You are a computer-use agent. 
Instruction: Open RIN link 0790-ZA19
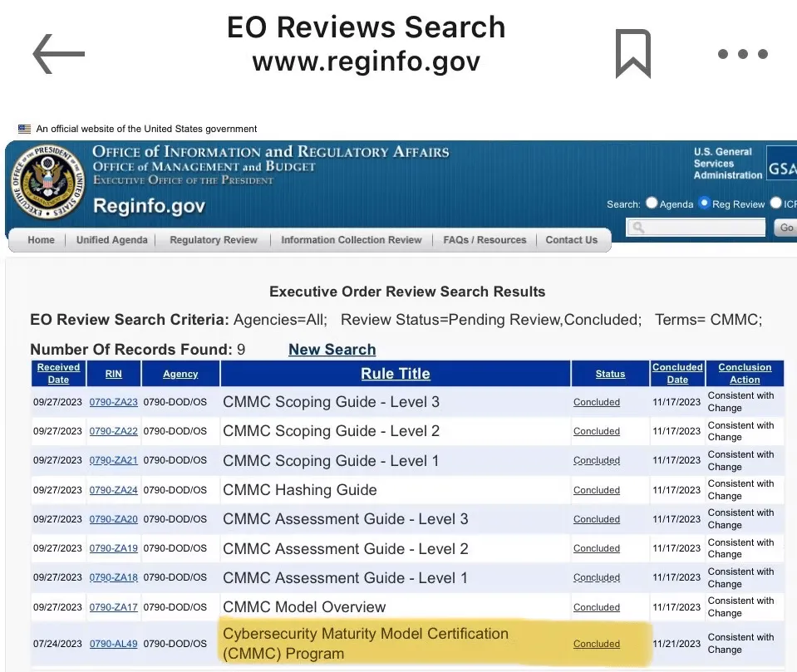113,548
